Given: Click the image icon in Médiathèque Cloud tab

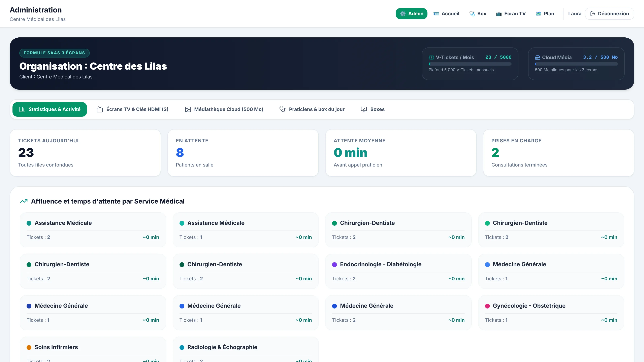Looking at the screenshot, I should click(x=188, y=109).
